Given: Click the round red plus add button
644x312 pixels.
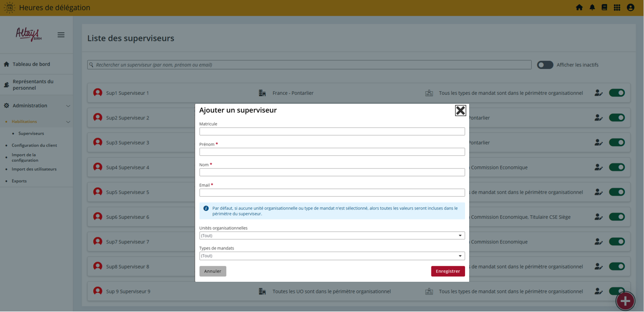Looking at the screenshot, I should pyautogui.click(x=625, y=301).
